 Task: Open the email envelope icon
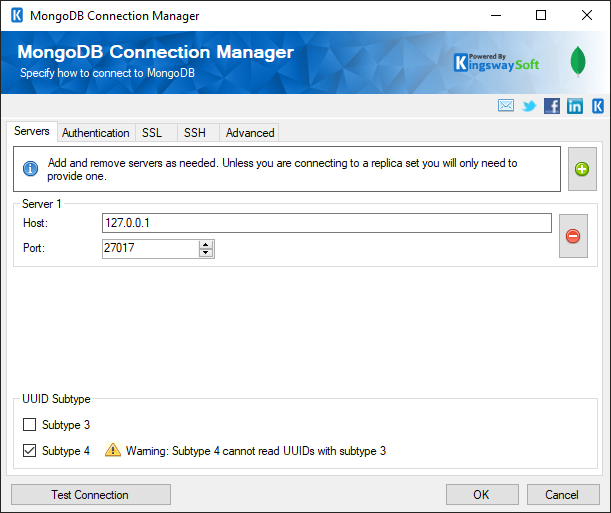point(506,106)
